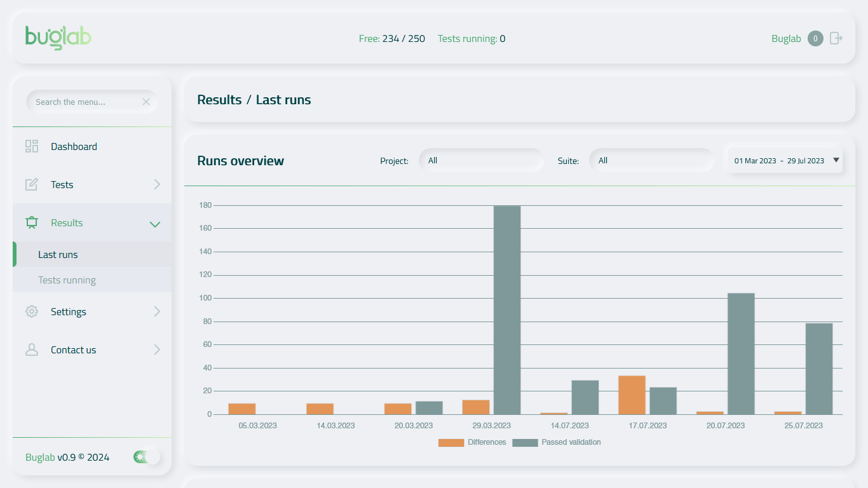Click the 17.07.2023 passed validation bar
Image resolution: width=868 pixels, height=488 pixels.
coord(663,401)
